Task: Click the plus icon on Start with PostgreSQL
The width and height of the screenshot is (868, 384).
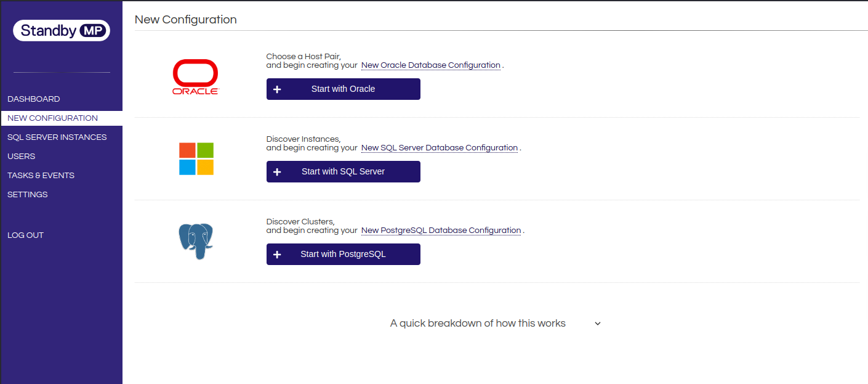Action: pyautogui.click(x=277, y=254)
